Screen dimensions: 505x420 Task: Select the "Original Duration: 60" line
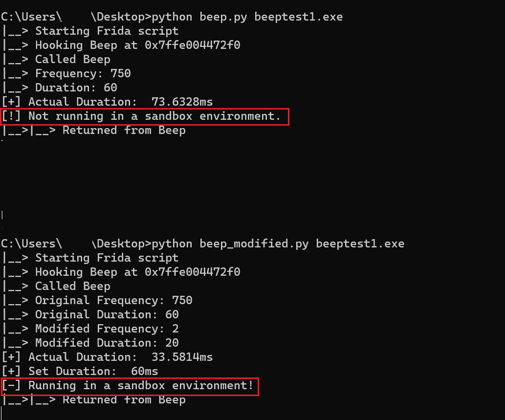click(x=107, y=314)
